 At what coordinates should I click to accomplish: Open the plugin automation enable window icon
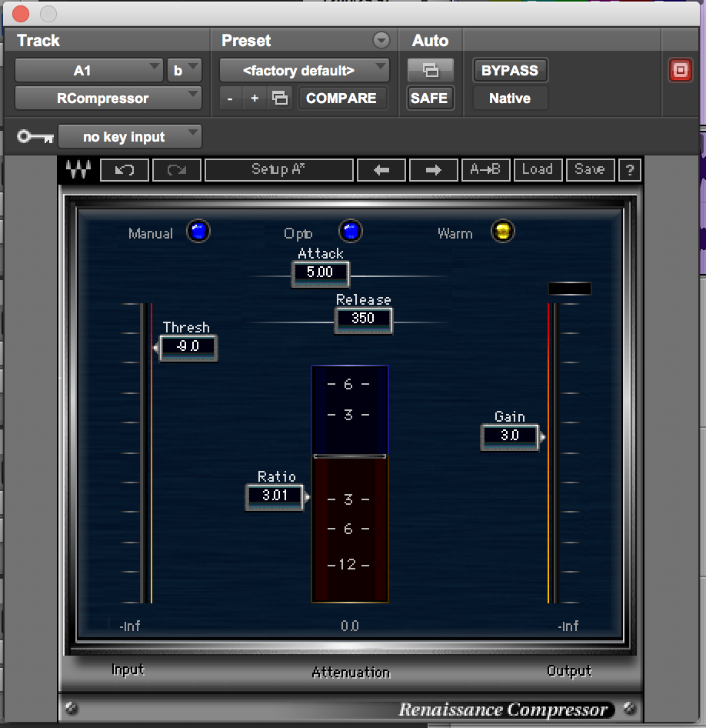tap(431, 70)
